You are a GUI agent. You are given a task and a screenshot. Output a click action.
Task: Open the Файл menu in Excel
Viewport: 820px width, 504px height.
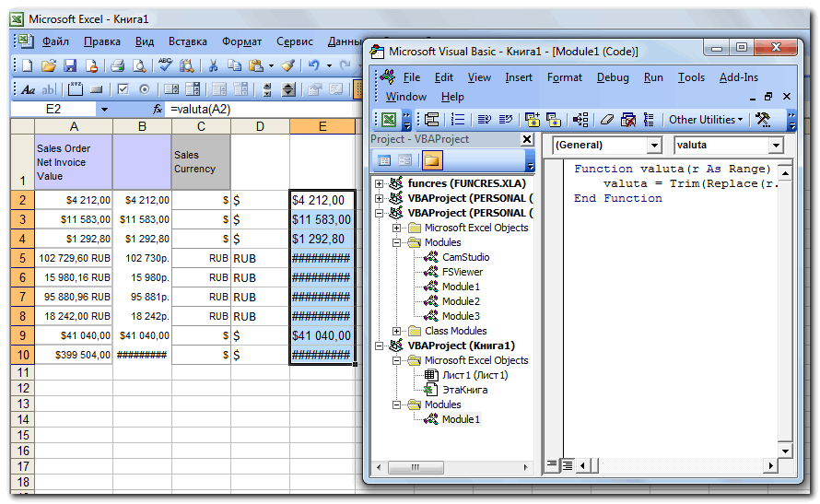pyautogui.click(x=55, y=41)
